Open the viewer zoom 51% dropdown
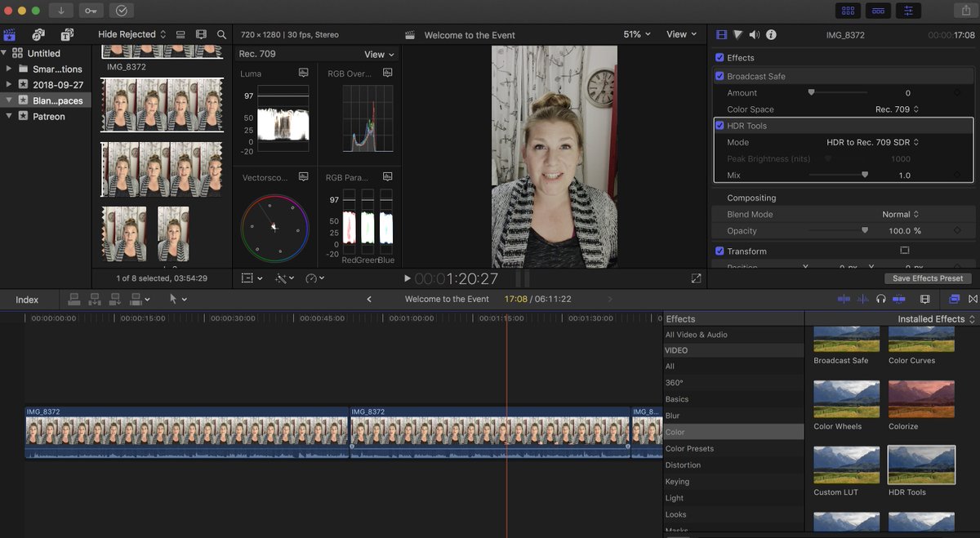 coord(637,34)
